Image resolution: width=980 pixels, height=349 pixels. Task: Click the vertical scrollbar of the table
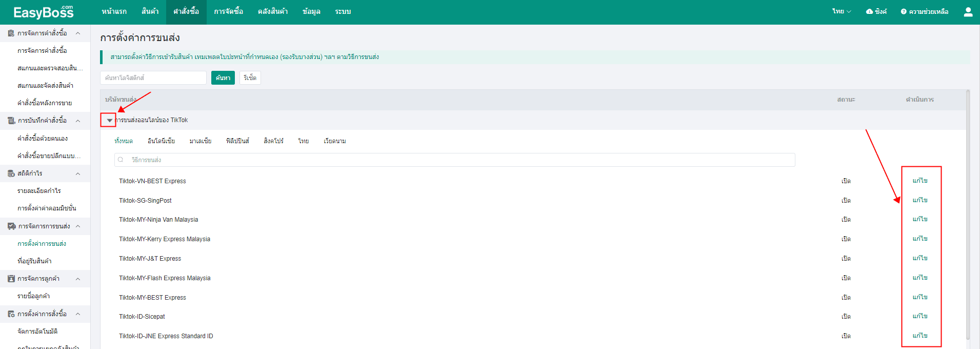[968, 216]
